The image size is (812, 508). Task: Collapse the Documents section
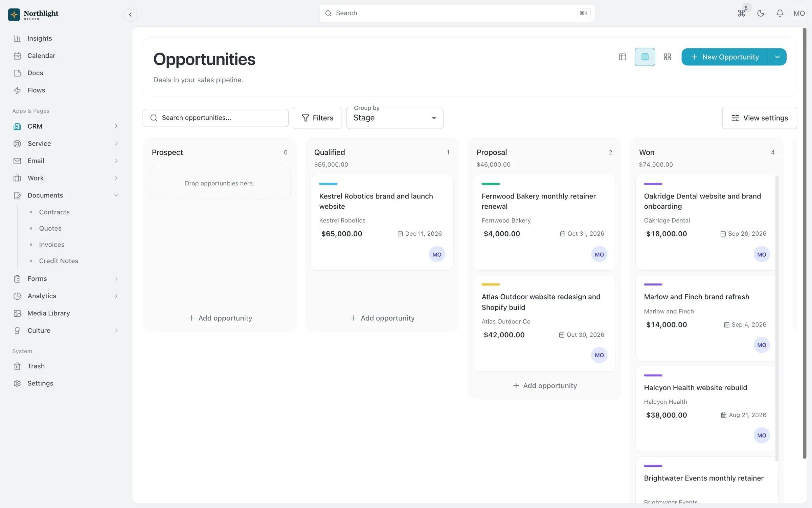tap(66, 195)
